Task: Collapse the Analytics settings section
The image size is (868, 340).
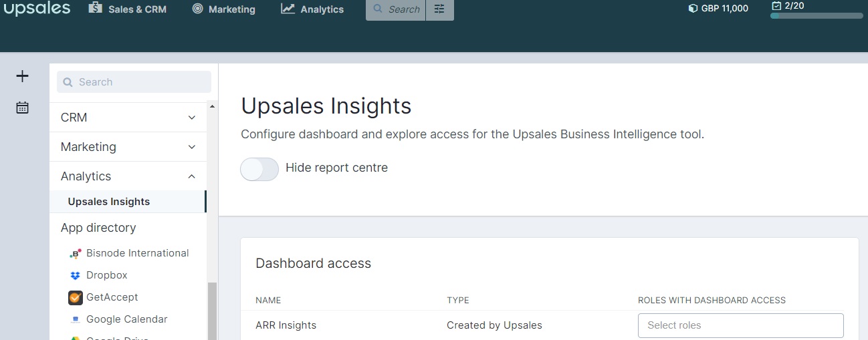Action: pos(128,176)
